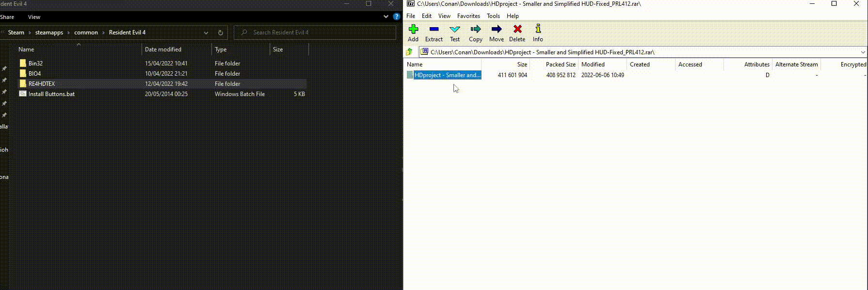Image resolution: width=868 pixels, height=290 pixels.
Task: Switch to the Share tab in Explorer
Action: pyautogui.click(x=7, y=17)
